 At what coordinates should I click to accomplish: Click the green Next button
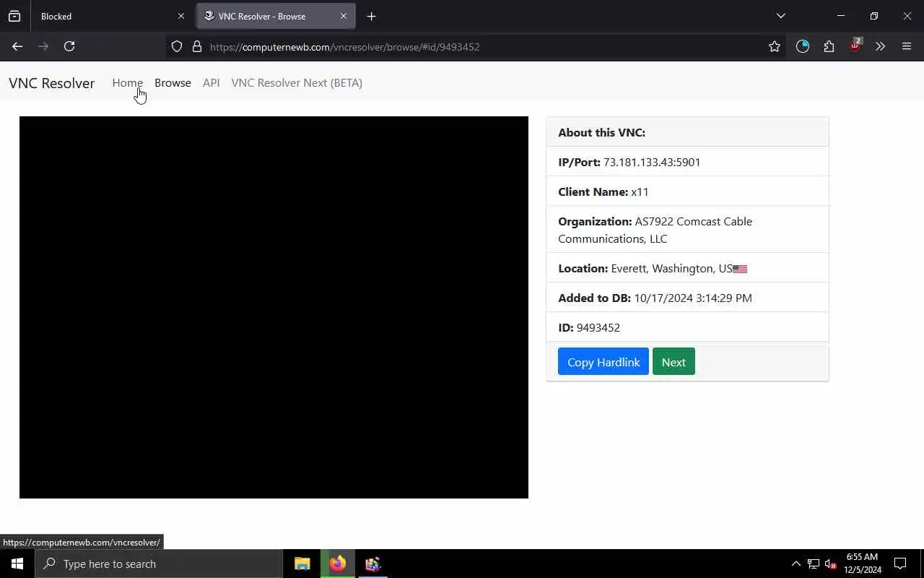pos(674,362)
